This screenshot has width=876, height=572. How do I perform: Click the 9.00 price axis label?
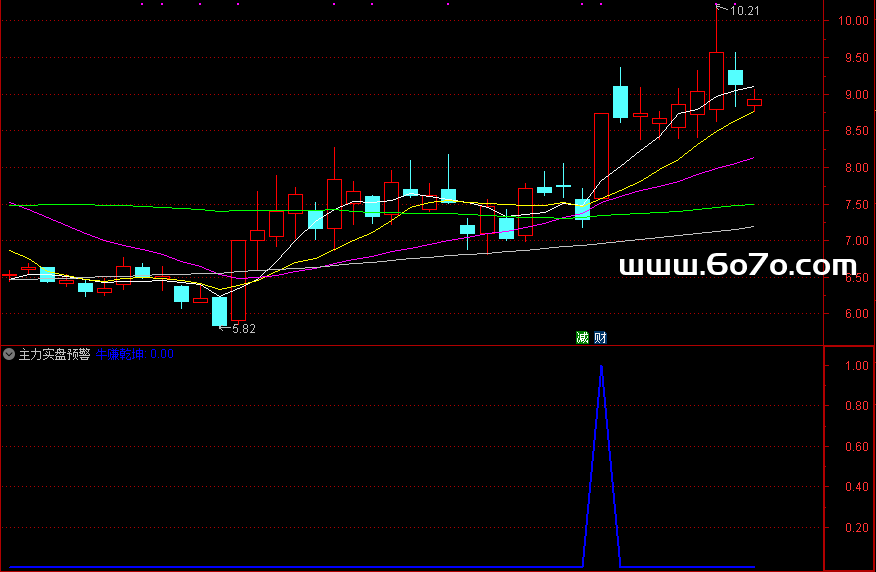click(x=852, y=96)
